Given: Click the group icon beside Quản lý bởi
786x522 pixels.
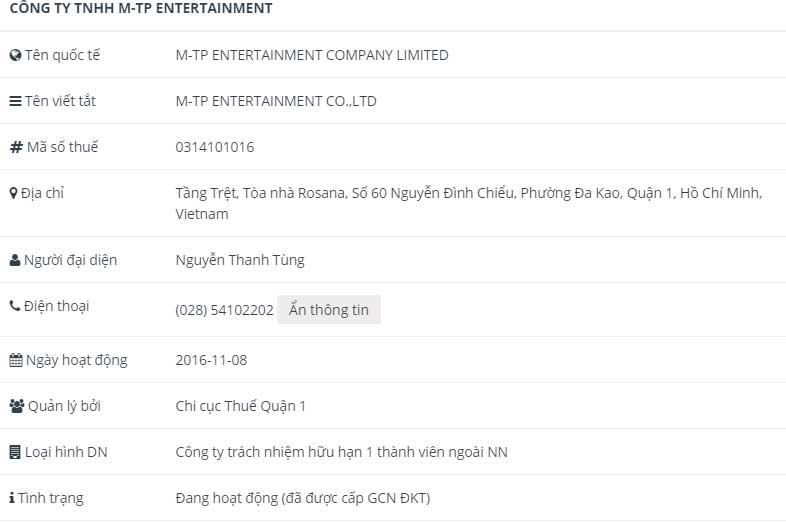Looking at the screenshot, I should coord(16,406).
